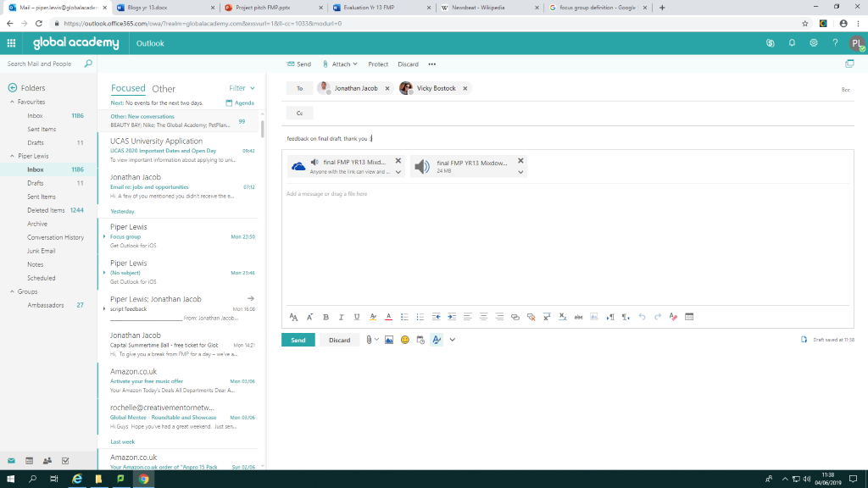Click the search magnifier icon

pos(88,64)
